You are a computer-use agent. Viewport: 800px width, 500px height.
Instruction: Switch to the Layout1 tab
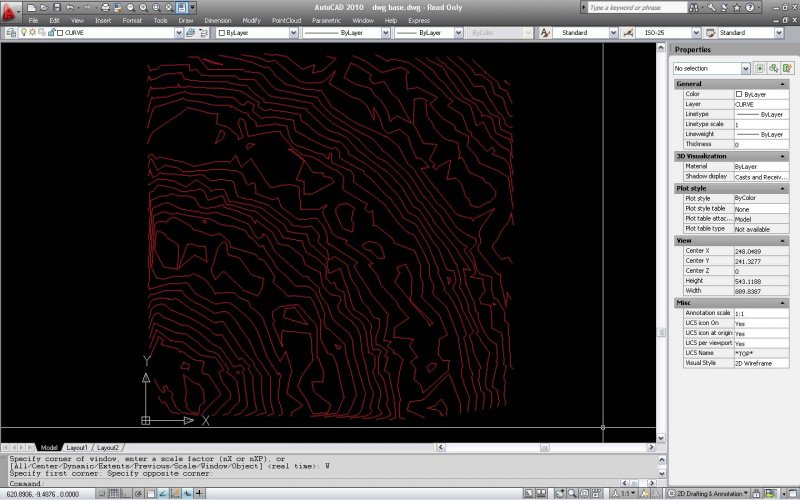coord(78,447)
